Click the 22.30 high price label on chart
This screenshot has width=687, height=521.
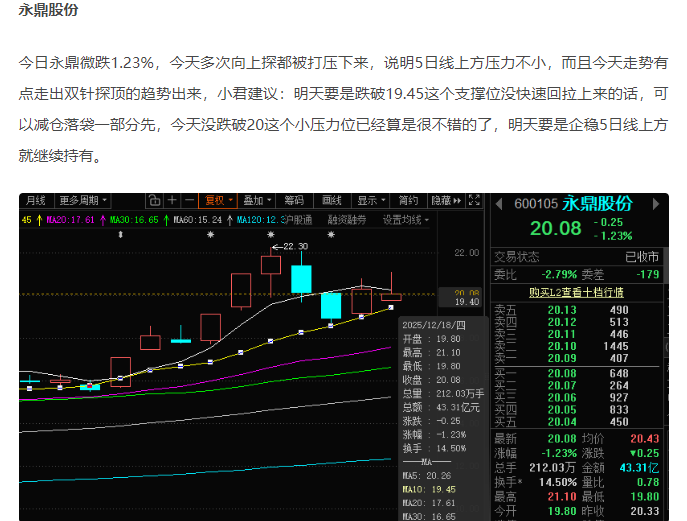[296, 246]
